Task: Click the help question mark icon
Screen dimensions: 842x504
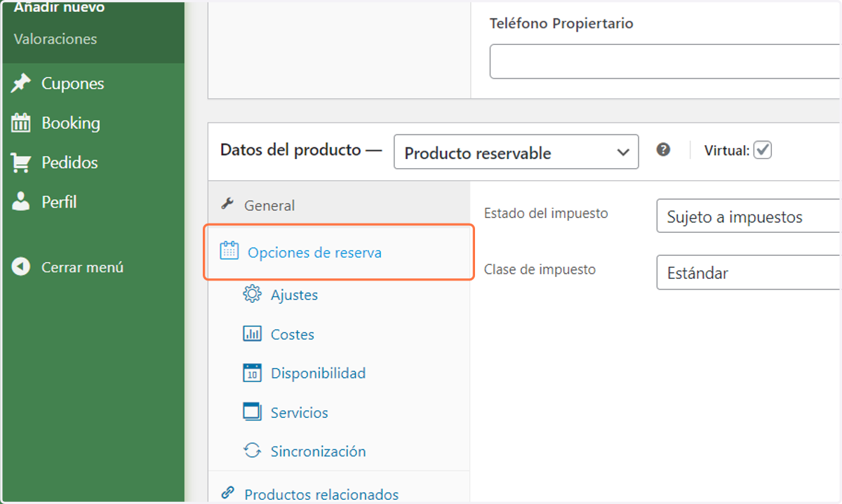Action: [x=663, y=149]
